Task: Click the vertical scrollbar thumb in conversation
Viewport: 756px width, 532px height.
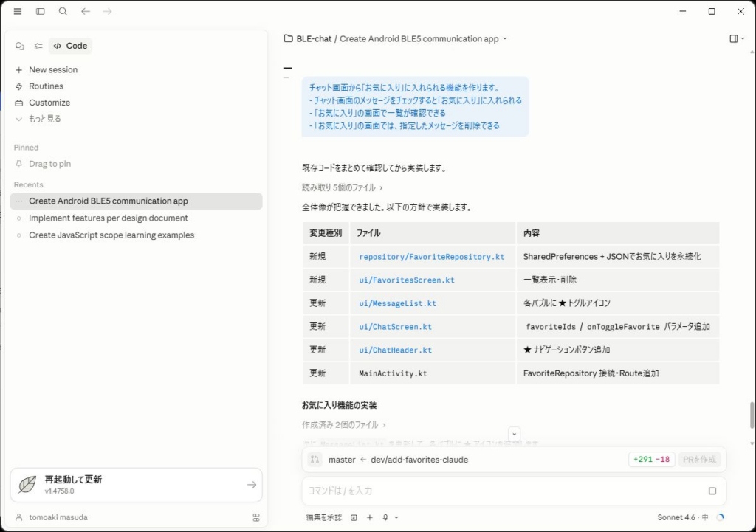Action: pos(752,415)
